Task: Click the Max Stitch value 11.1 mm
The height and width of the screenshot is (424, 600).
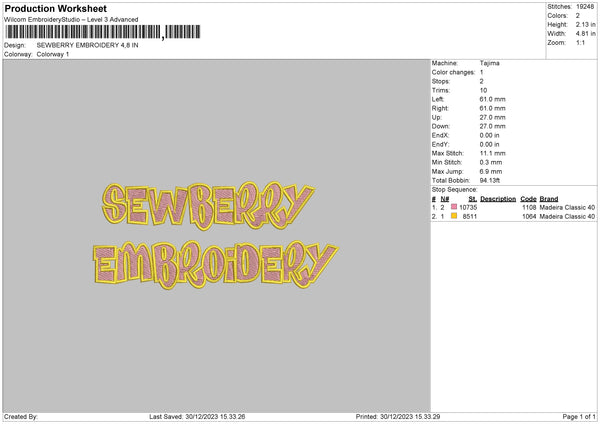Action: 492,153
